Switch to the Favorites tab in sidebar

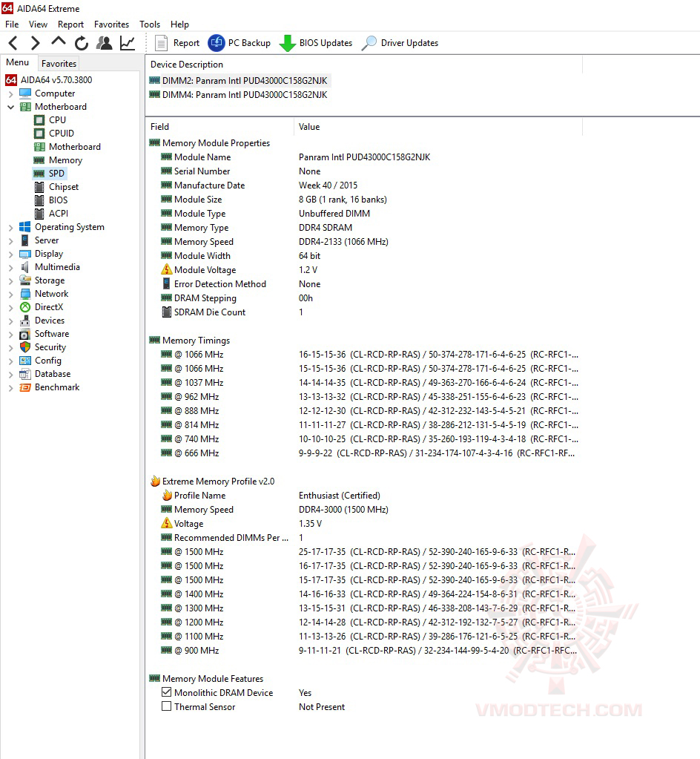point(59,63)
